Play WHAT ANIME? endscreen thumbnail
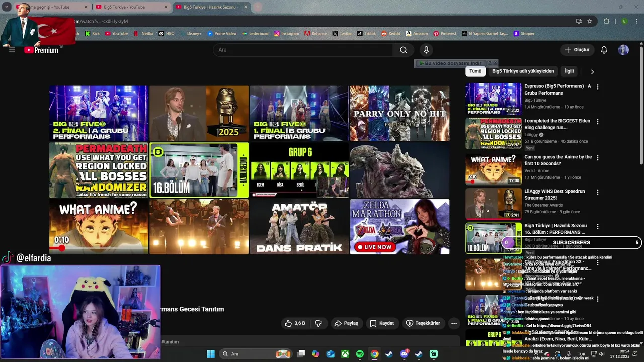The image size is (644, 362). (99, 227)
